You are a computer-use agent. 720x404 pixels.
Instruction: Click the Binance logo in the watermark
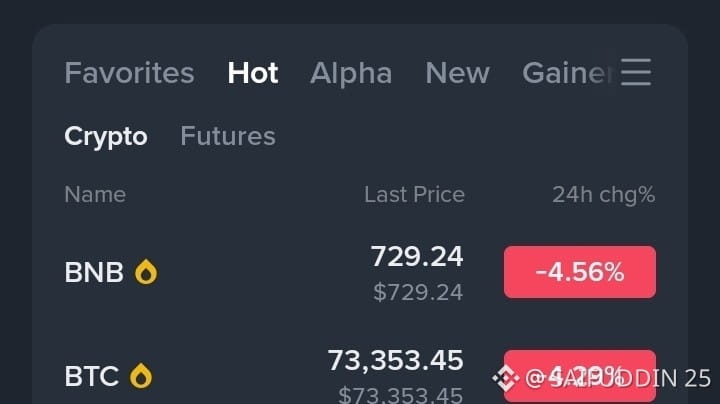pos(507,378)
